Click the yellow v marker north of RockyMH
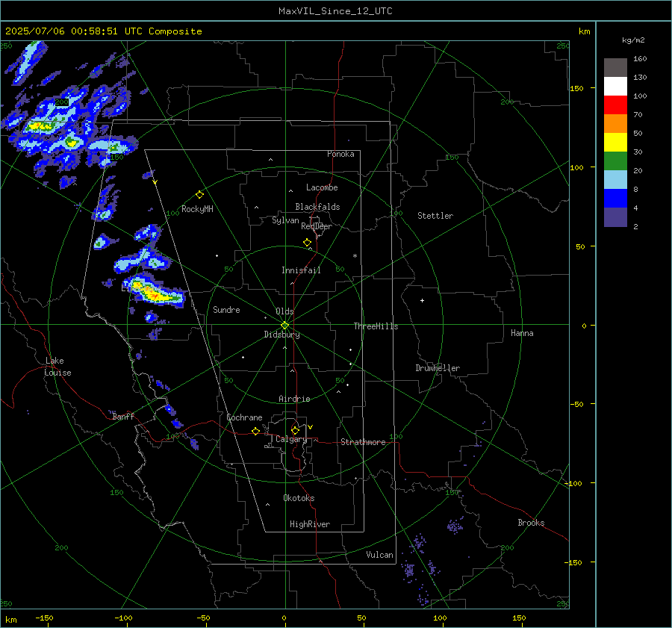This screenshot has width=672, height=628. (155, 182)
